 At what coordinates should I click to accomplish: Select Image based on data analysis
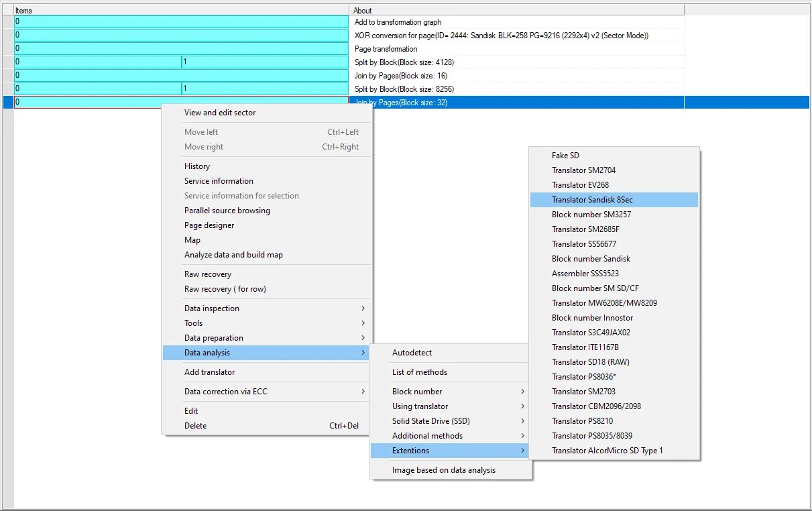tap(443, 470)
